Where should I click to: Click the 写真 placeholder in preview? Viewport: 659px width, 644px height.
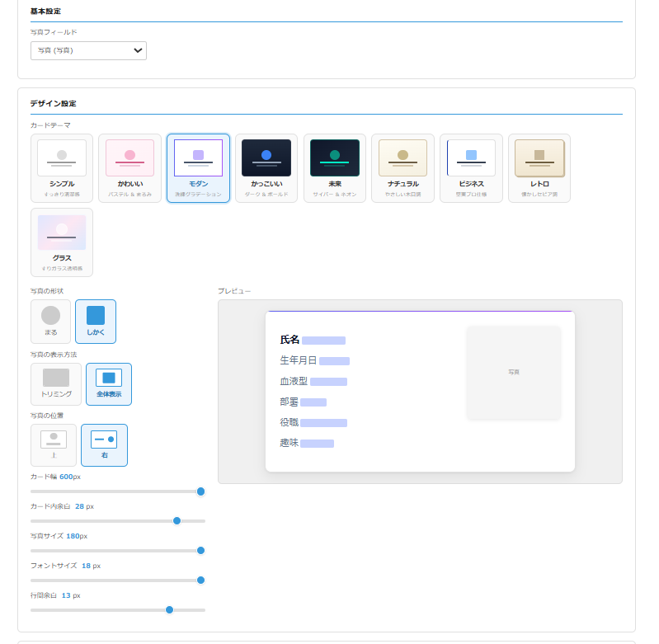pyautogui.click(x=514, y=372)
